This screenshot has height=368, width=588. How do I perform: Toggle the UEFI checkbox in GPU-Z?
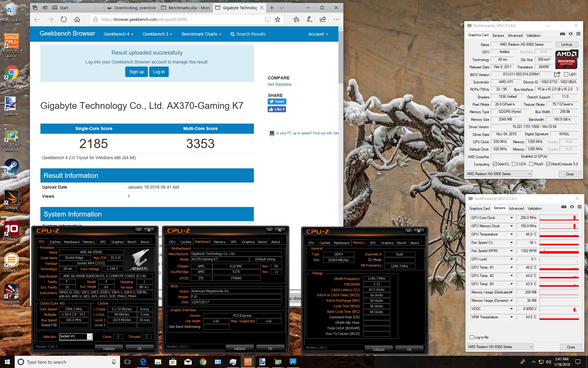[566, 75]
